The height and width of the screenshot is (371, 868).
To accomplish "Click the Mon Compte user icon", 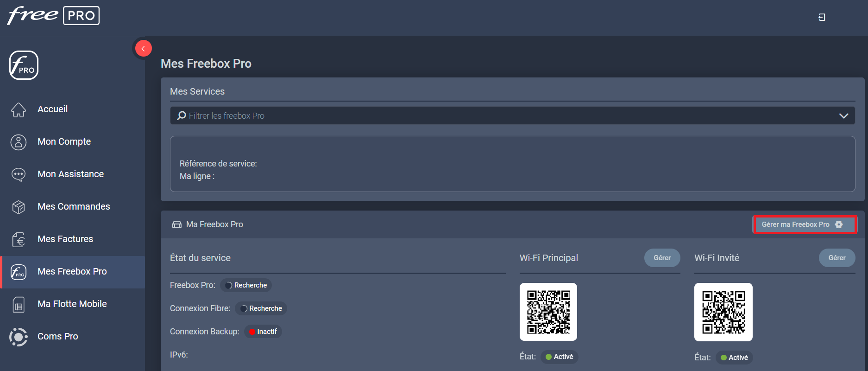I will (x=19, y=142).
